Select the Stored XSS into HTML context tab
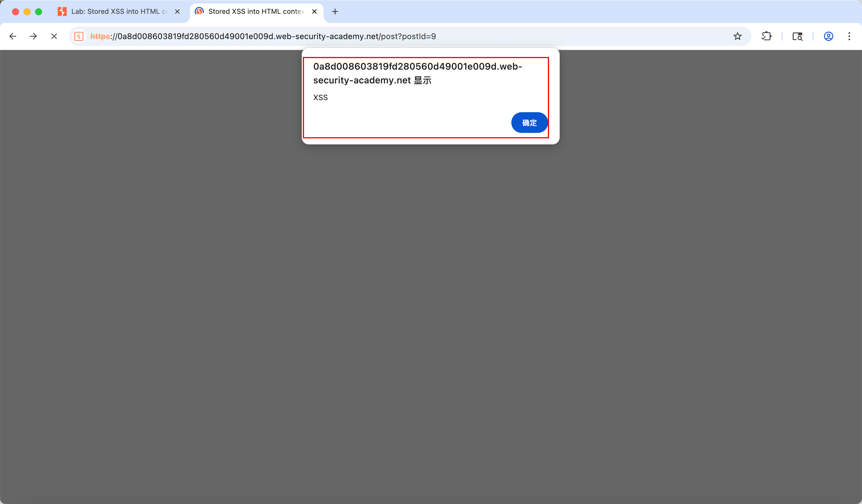 256,12
